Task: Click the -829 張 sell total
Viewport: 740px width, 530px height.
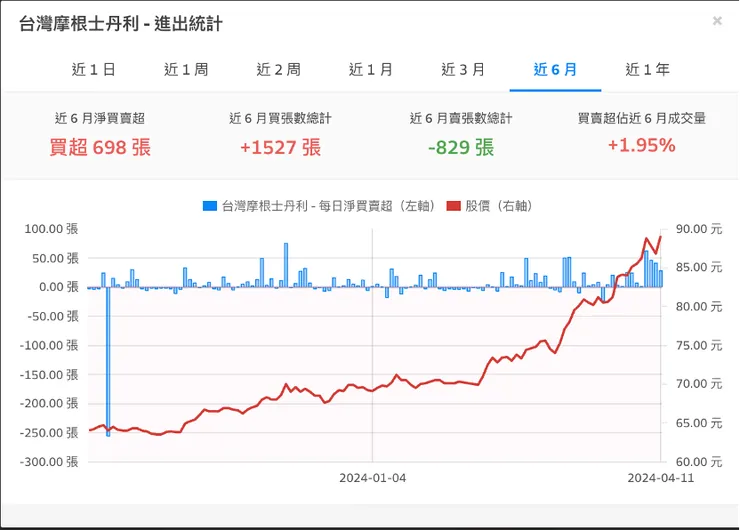Action: tap(461, 147)
